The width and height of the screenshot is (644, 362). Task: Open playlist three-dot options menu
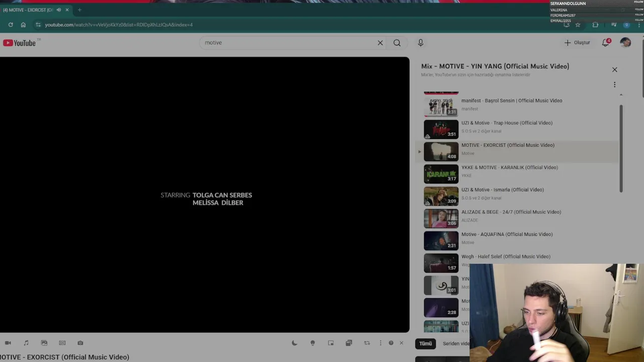point(614,84)
